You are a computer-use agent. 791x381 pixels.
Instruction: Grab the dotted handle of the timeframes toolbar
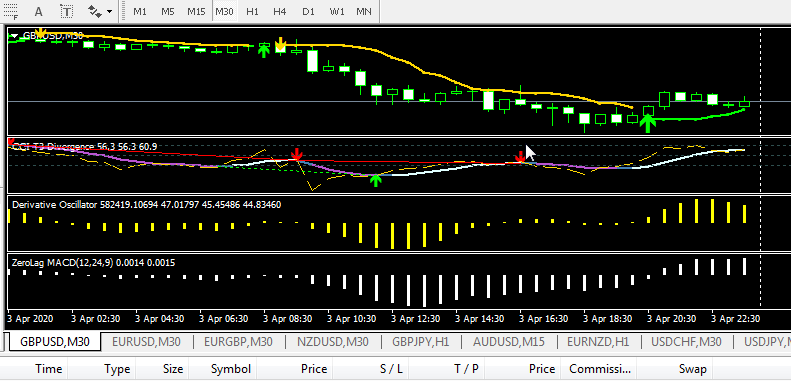pyautogui.click(x=123, y=11)
